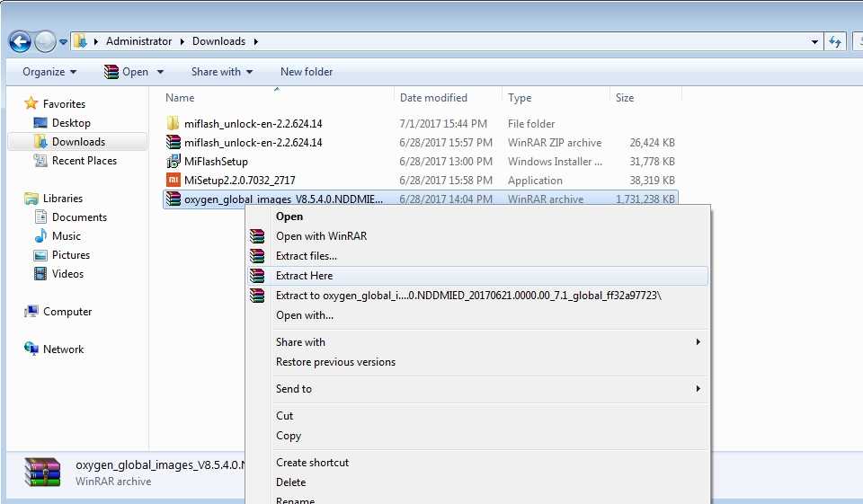Select the MiFlashSetup installer icon
This screenshot has width=863, height=504.
[173, 161]
